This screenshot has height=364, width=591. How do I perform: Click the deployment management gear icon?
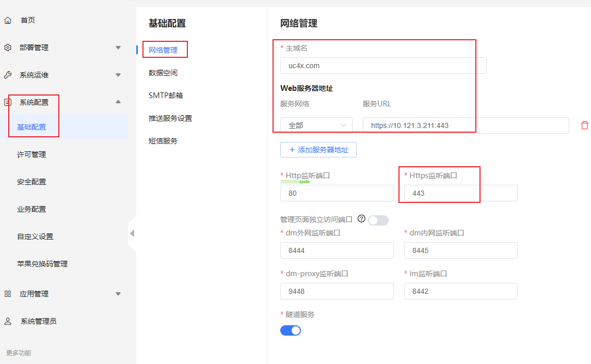[x=8, y=48]
